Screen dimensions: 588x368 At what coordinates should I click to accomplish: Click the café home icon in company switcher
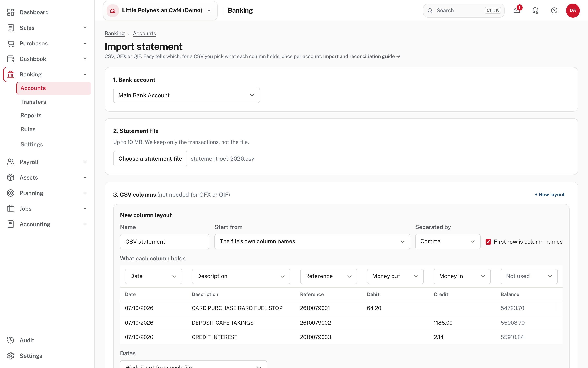tap(113, 10)
